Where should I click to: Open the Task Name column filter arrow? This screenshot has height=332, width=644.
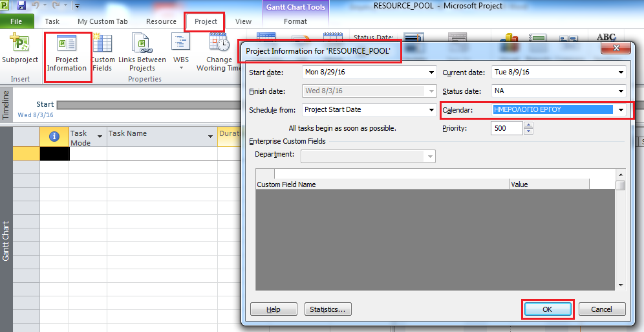pyautogui.click(x=210, y=137)
